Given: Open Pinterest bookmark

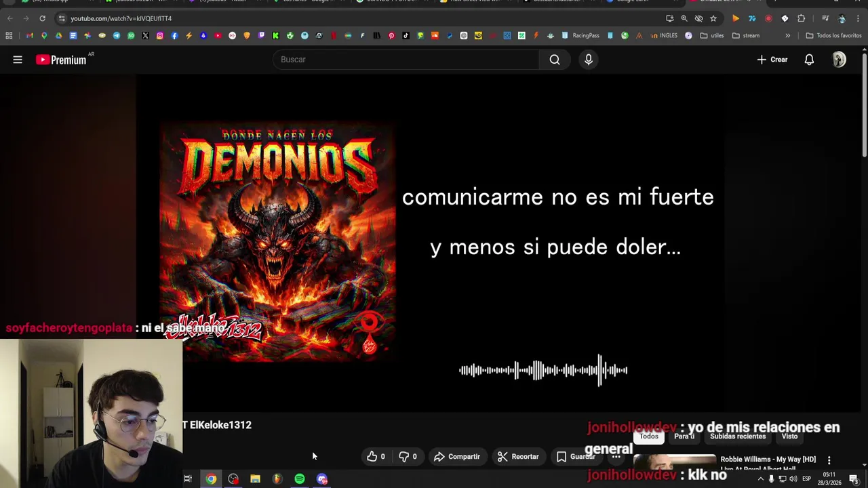Looking at the screenshot, I should pos(391,35).
